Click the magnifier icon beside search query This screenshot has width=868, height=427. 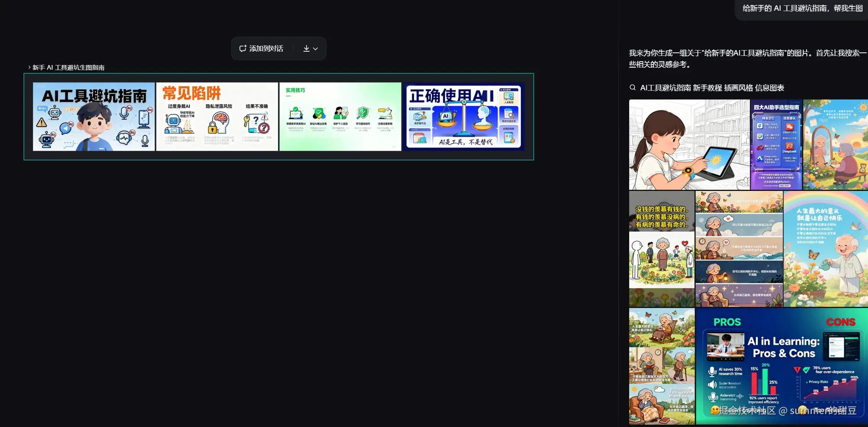tap(633, 88)
